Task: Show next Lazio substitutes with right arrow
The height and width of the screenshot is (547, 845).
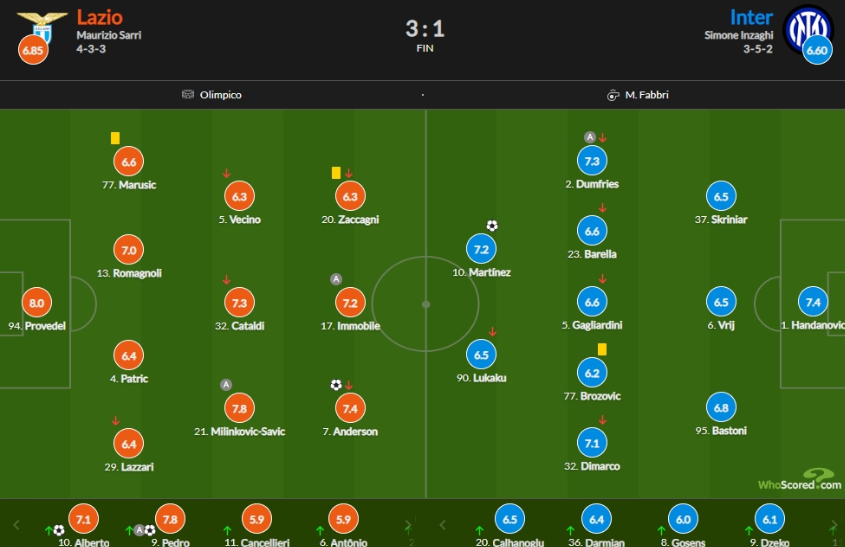Action: pos(408,524)
